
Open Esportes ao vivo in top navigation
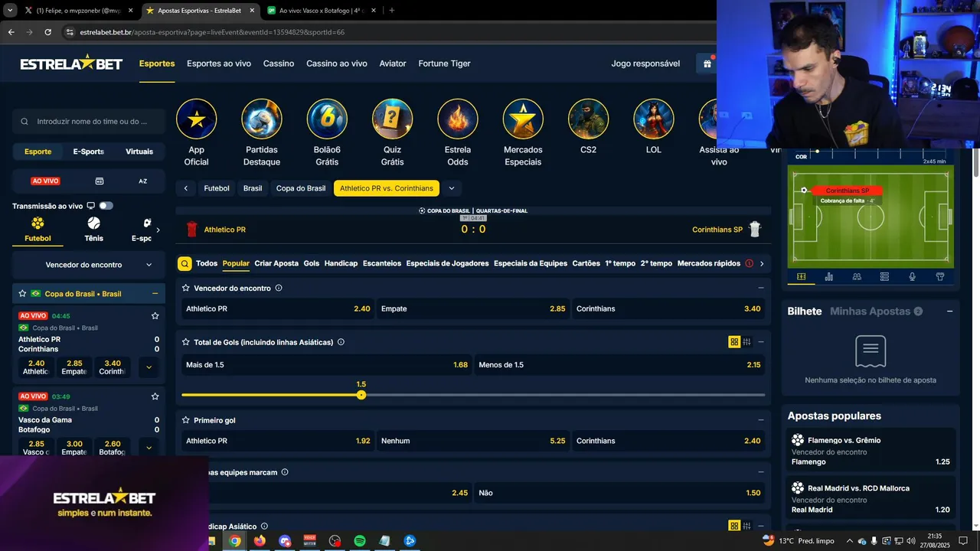coord(219,64)
